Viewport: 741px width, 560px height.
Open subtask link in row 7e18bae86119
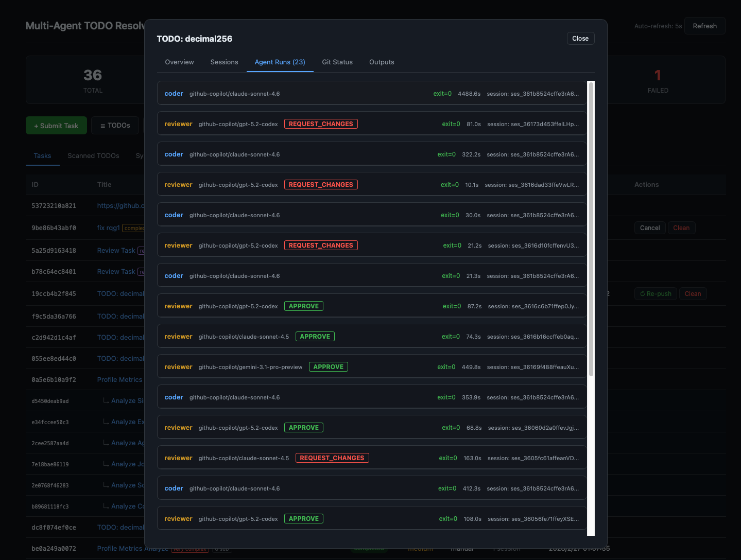128,464
